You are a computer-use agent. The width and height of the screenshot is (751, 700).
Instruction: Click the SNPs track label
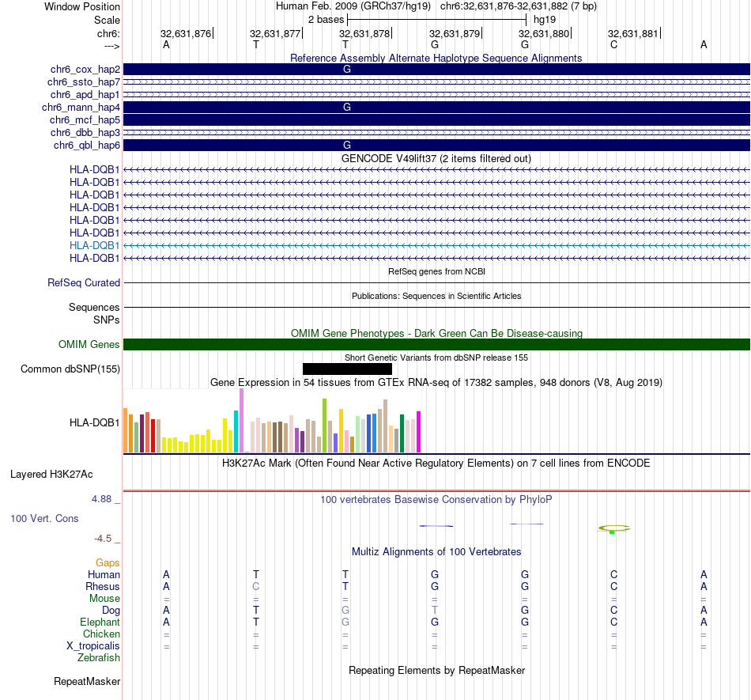[107, 320]
